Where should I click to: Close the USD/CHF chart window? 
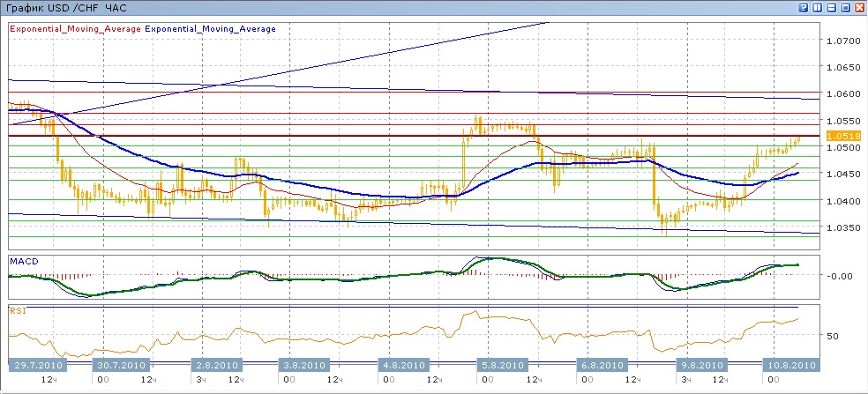(859, 6)
